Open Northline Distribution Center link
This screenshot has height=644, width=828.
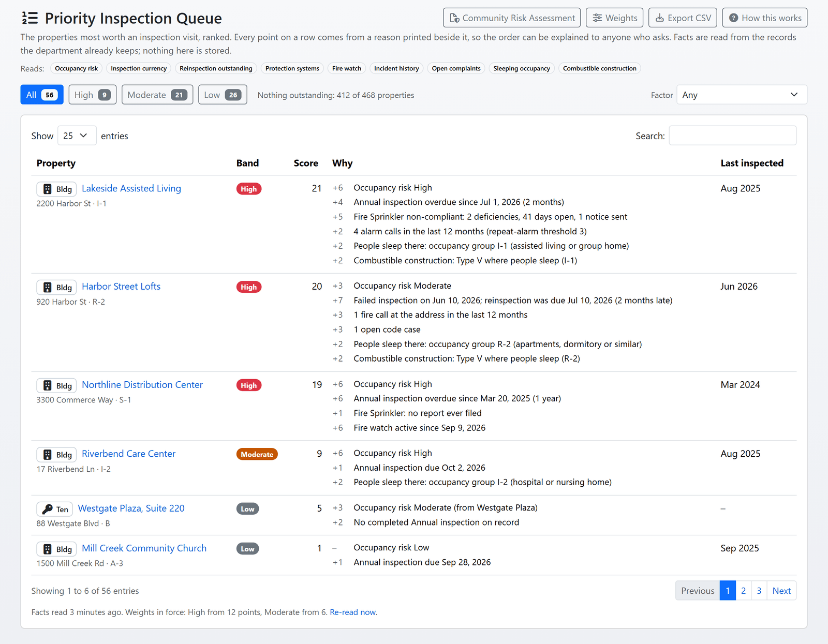click(142, 385)
